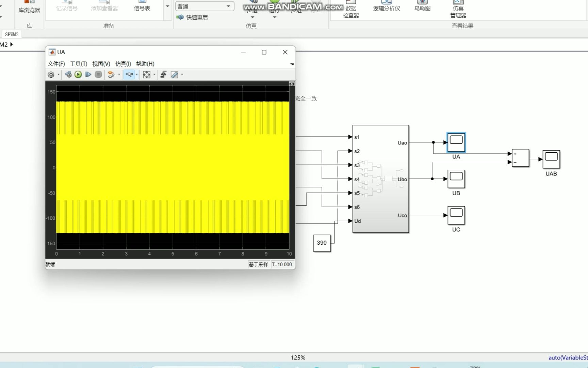Switch to the SPWM2 model tab

coord(12,34)
